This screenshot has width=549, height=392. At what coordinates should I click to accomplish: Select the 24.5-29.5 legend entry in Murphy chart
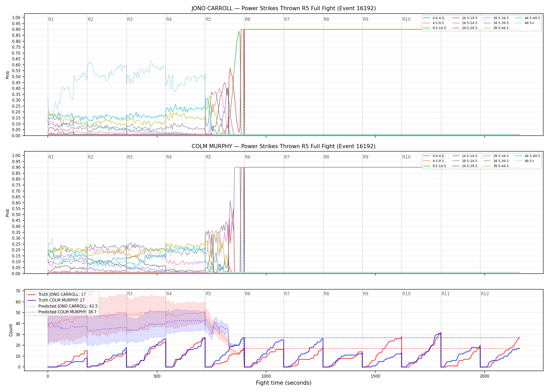pyautogui.click(x=465, y=166)
